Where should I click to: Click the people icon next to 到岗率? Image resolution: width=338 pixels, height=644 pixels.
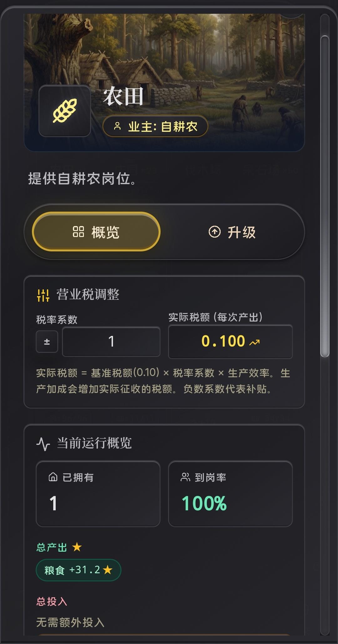pyautogui.click(x=185, y=477)
